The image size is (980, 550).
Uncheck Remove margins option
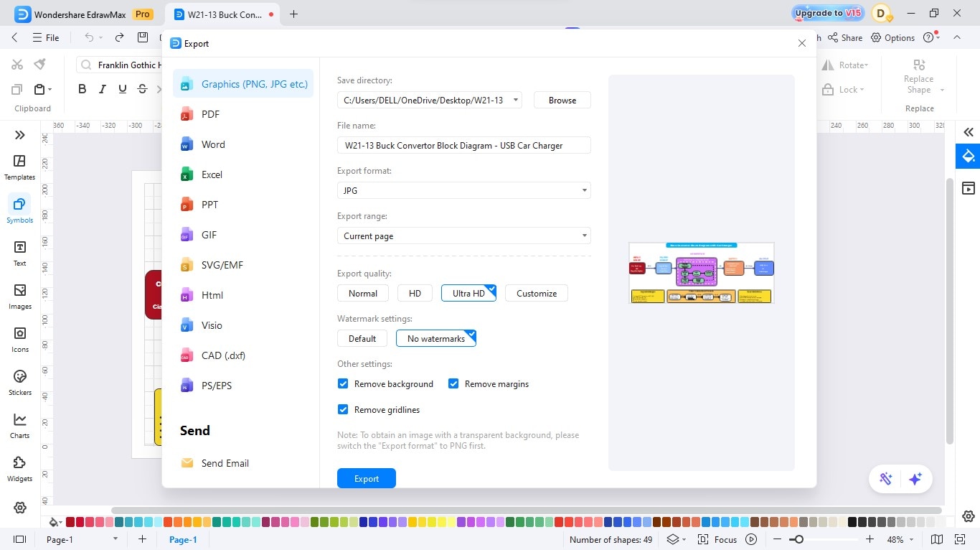pos(453,383)
